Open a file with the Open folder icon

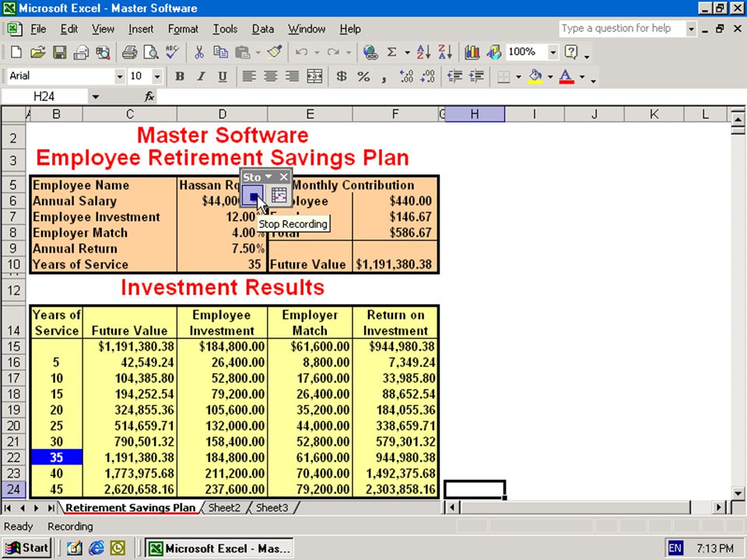(x=37, y=52)
